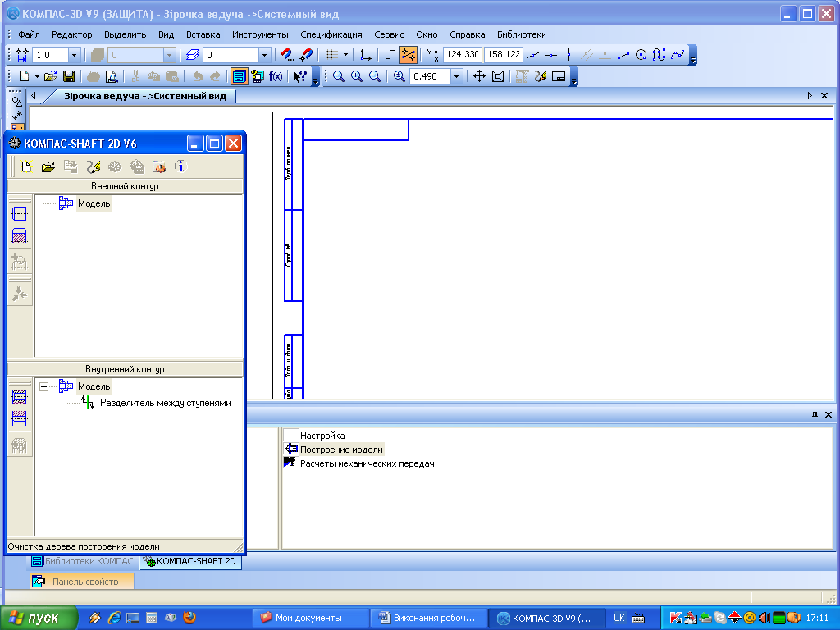Toggle orthogonal drawing mode icon
Screen dimensions: 840x630
(x=390, y=55)
